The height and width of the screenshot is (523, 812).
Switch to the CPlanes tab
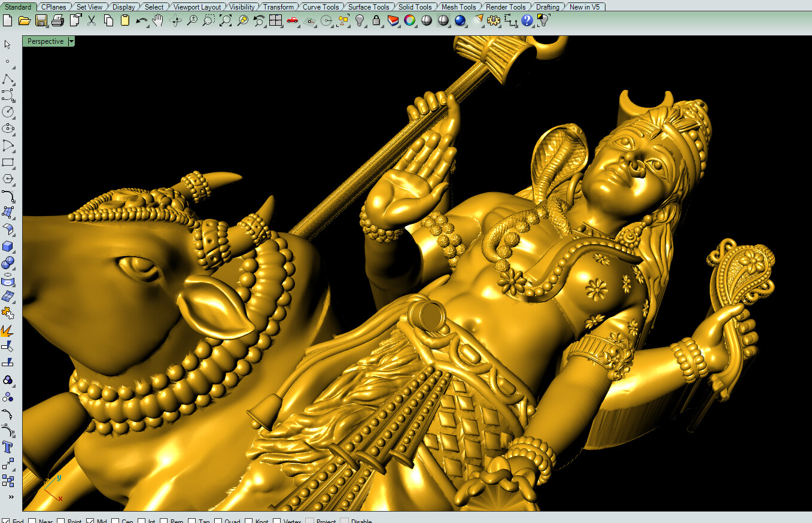pos(53,7)
